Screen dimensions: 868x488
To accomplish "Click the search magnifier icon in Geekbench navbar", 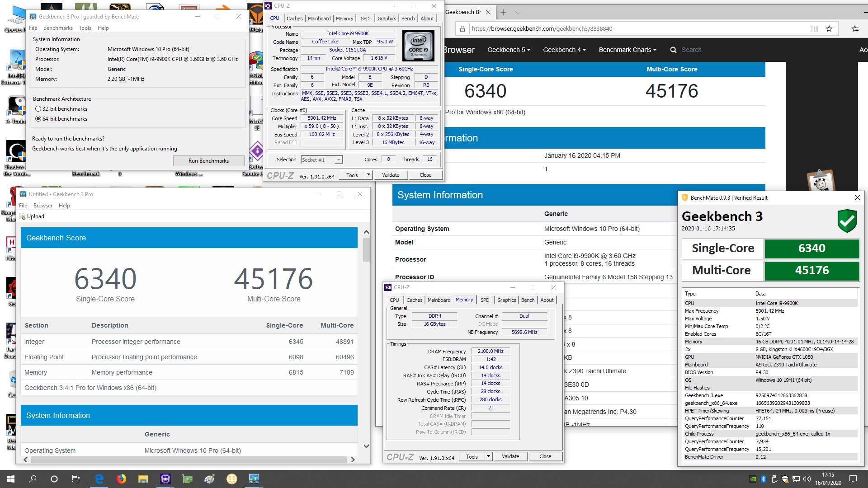I will point(673,50).
